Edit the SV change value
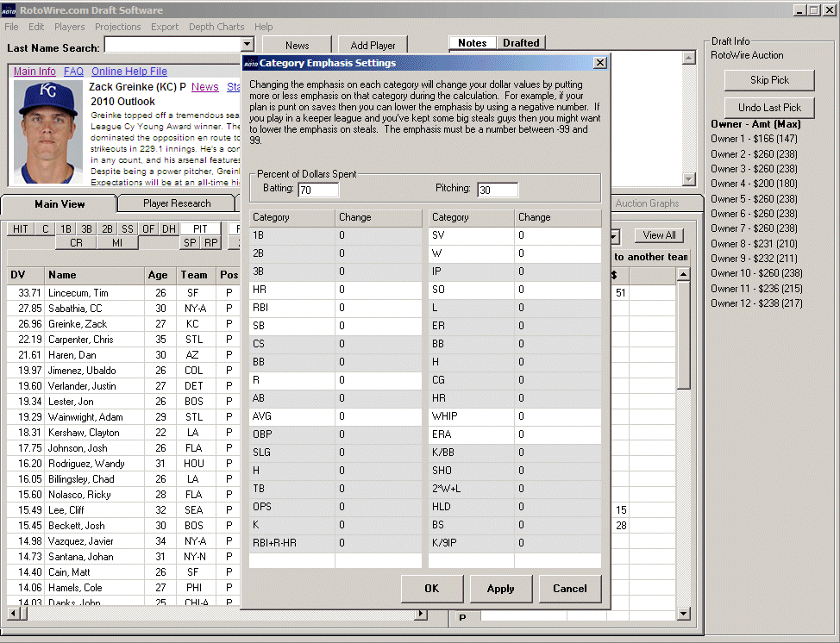This screenshot has width=840, height=643. [558, 235]
